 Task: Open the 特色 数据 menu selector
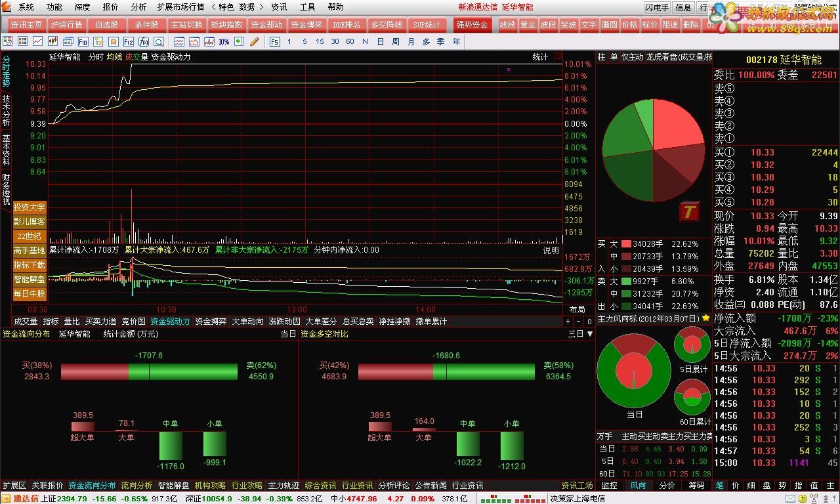click(x=237, y=7)
